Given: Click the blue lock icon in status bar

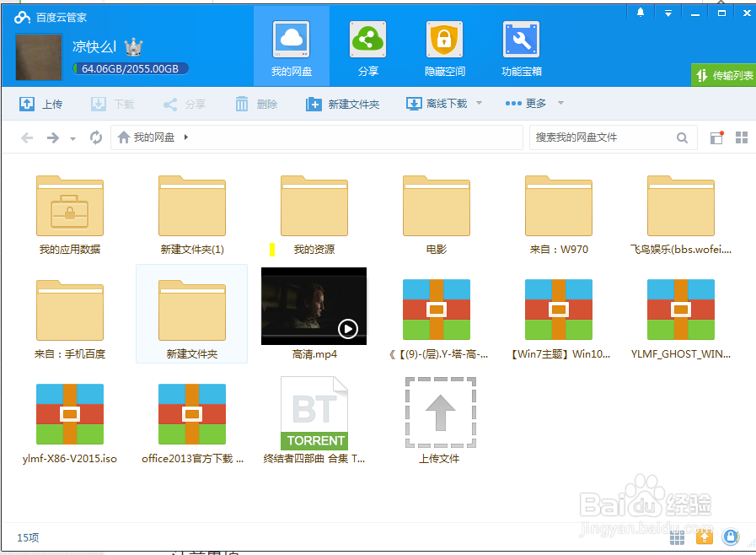Looking at the screenshot, I should pyautogui.click(x=731, y=536).
